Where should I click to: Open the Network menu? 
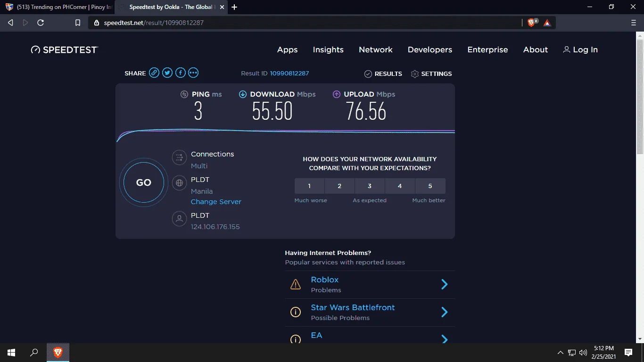point(376,49)
